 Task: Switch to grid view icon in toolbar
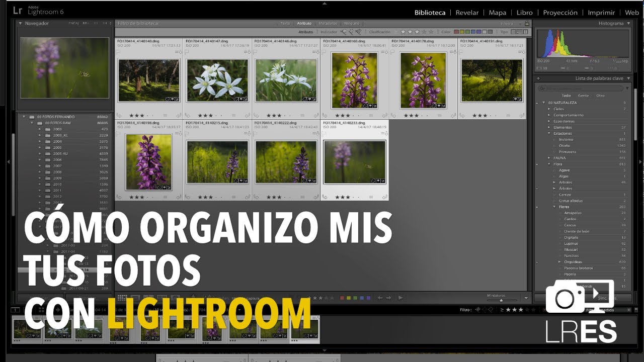(122, 298)
